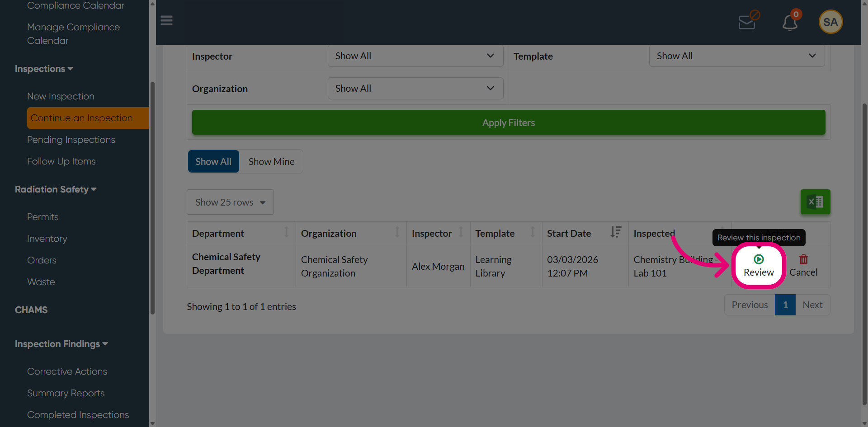The image size is (868, 427).
Task: Collapse the Radiation Safety sidebar section
Action: pos(56,189)
